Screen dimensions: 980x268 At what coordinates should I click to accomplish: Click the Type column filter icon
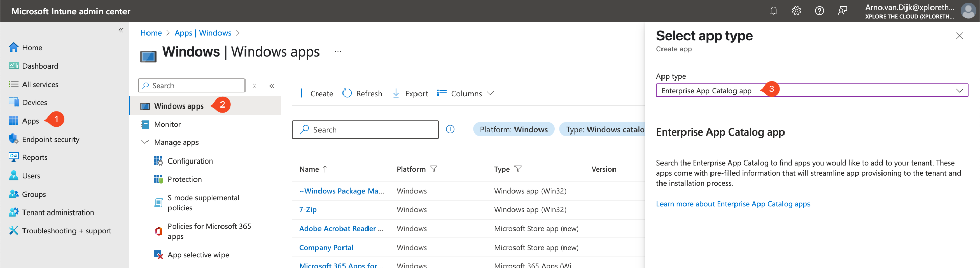[518, 169]
